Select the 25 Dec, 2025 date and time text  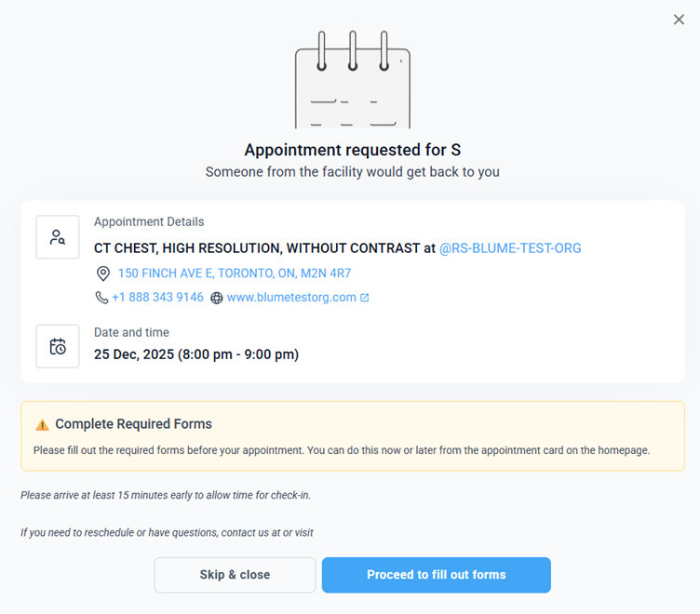tap(195, 354)
